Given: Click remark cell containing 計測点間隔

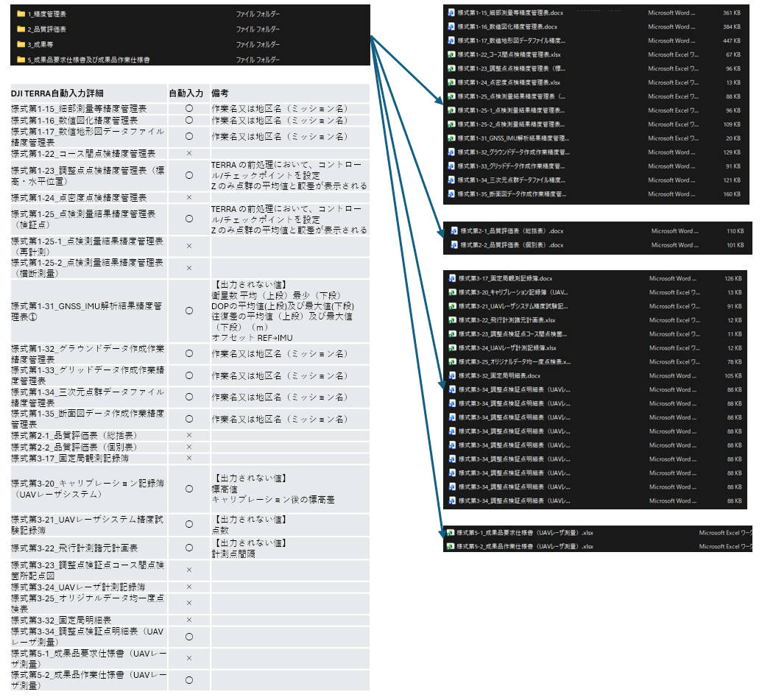Looking at the screenshot, I should coord(290,548).
